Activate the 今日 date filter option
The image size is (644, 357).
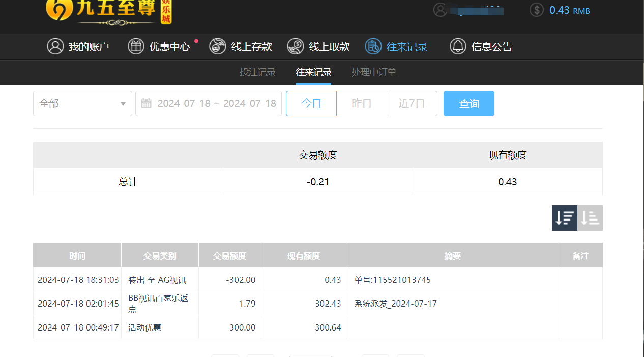[311, 103]
